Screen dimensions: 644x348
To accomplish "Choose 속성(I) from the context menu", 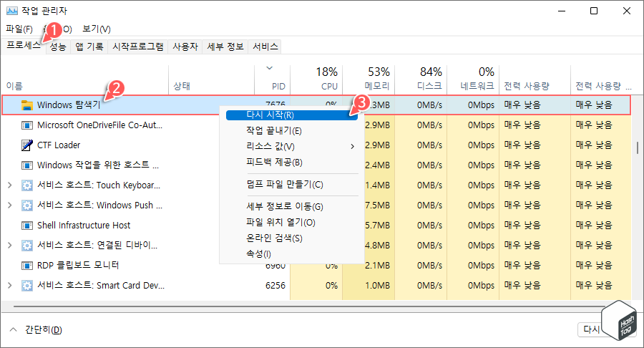I will 292,254.
